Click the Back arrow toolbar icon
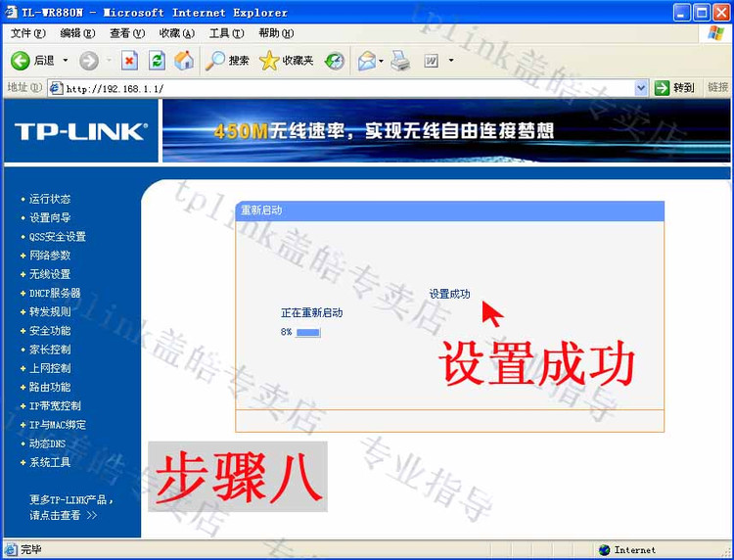Viewport: 734px width, 560px height. click(x=21, y=61)
